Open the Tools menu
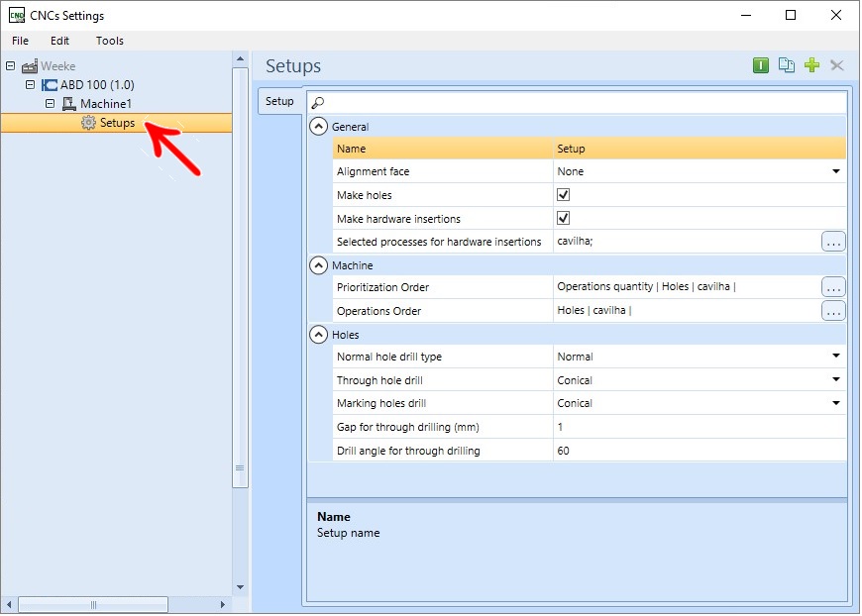 [x=109, y=41]
